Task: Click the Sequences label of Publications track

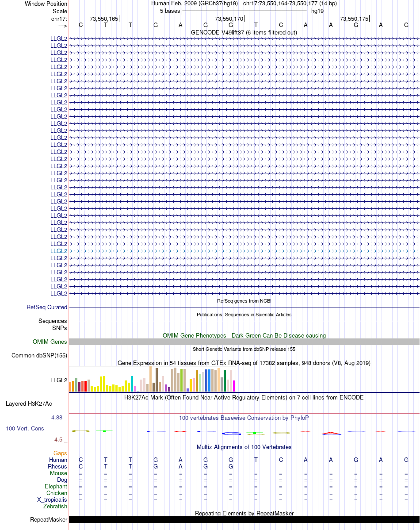Action: (53, 321)
